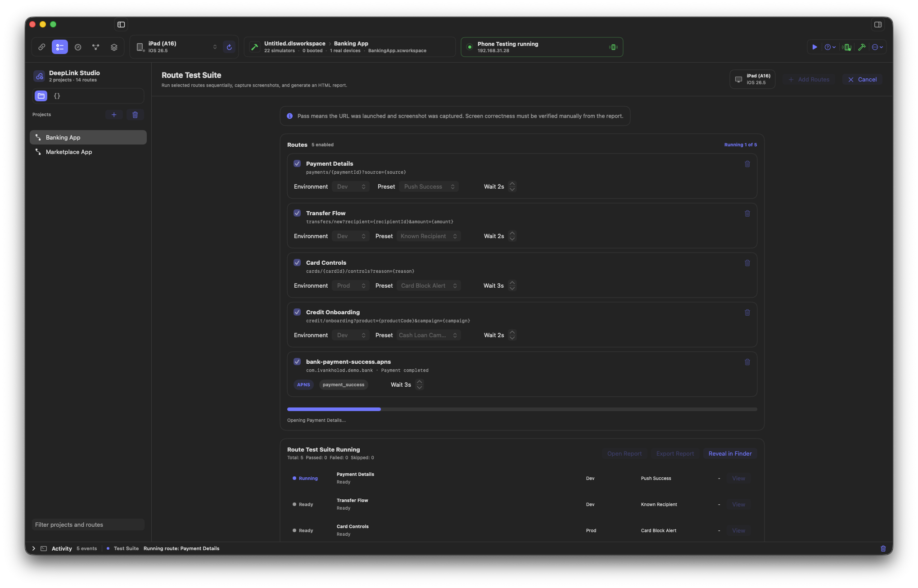Screen dimensions: 918x588
Task: Delete the Credit Onboarding route
Action: 747,312
